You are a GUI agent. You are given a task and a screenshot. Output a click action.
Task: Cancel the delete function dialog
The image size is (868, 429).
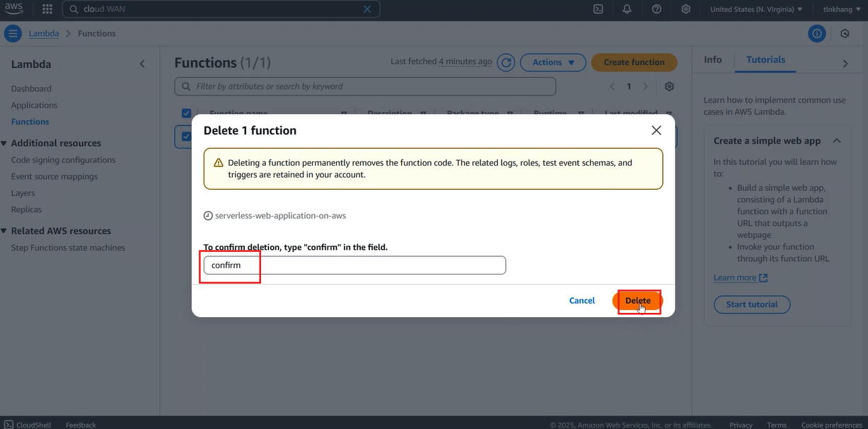[582, 301]
